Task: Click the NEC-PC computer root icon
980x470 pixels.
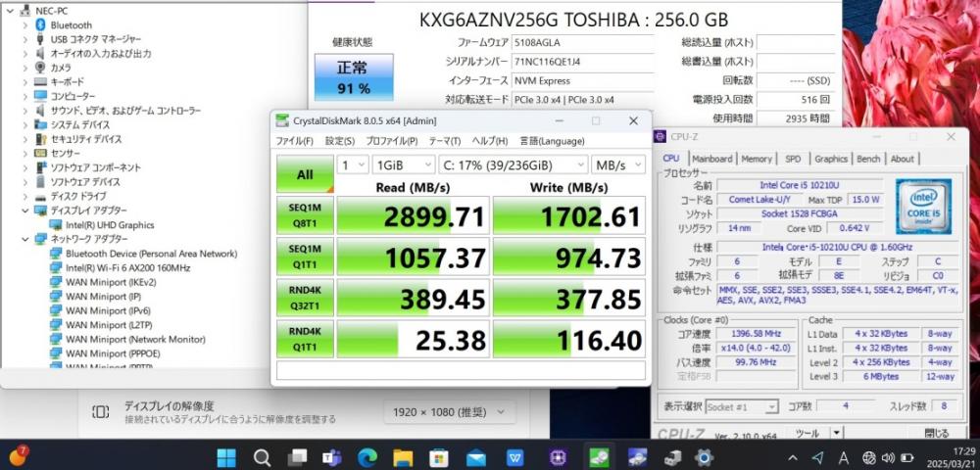Action: [x=25, y=11]
